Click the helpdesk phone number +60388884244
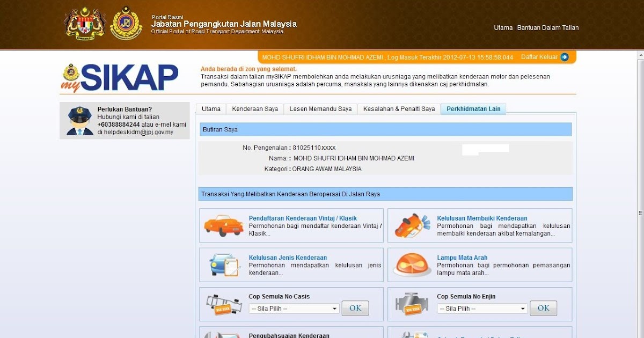644x338 pixels. [x=119, y=124]
